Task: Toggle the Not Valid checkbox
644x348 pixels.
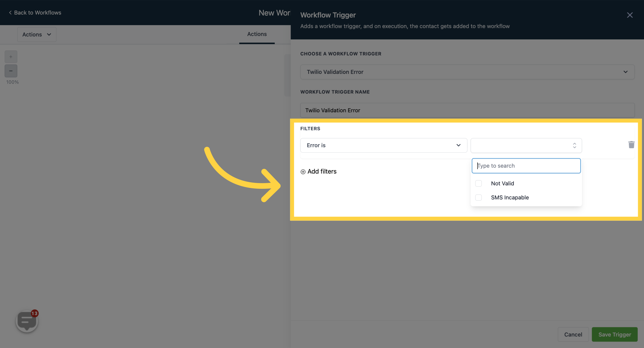Action: click(x=478, y=183)
